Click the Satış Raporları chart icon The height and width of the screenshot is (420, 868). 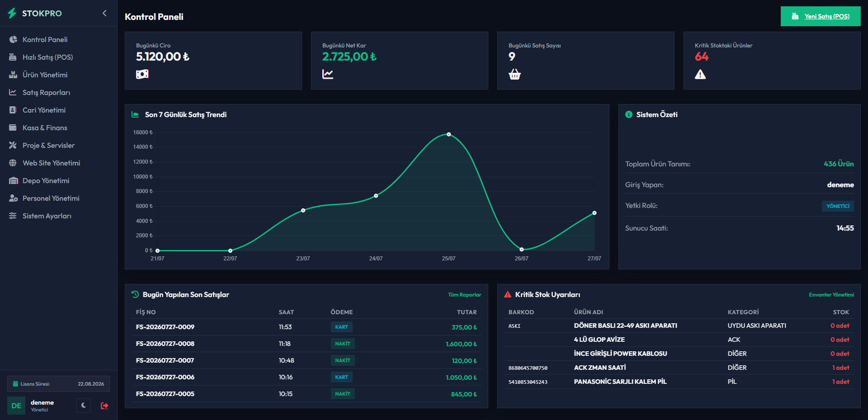(13, 92)
